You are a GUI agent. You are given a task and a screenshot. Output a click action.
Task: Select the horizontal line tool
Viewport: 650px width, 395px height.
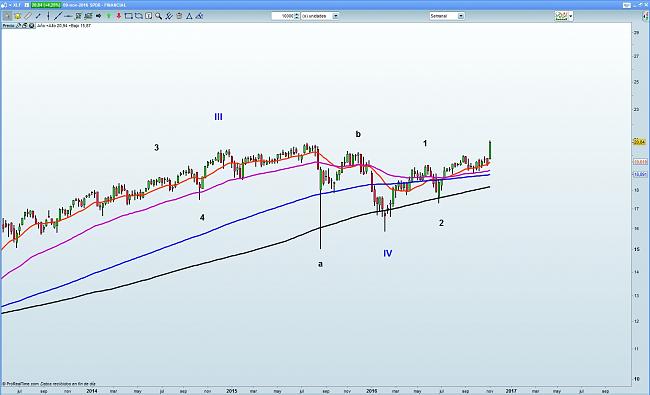(68, 16)
